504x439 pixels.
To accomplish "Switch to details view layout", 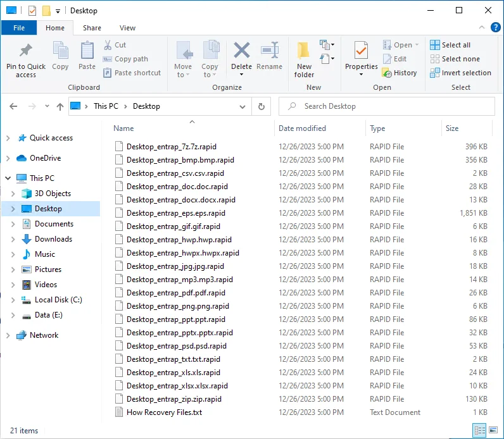I will tap(481, 430).
